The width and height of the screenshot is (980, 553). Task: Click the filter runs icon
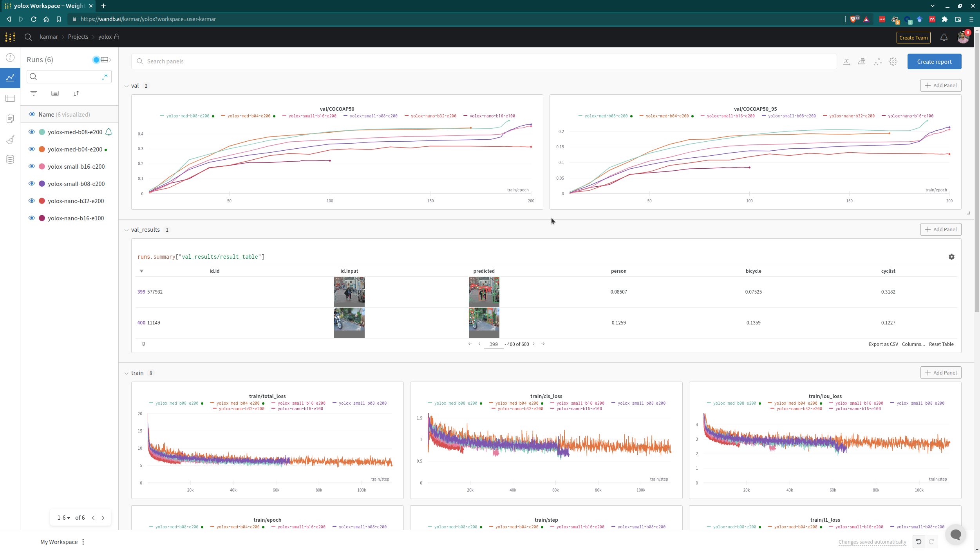point(34,94)
